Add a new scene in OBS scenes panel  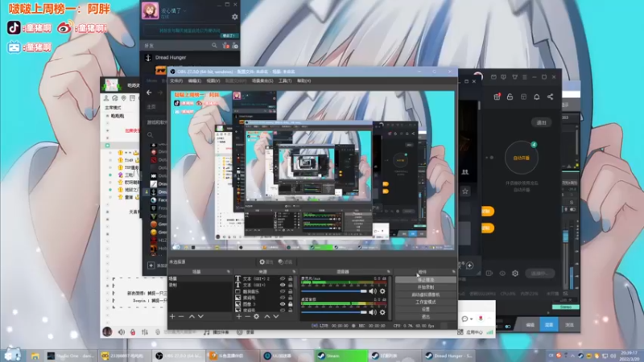172,316
